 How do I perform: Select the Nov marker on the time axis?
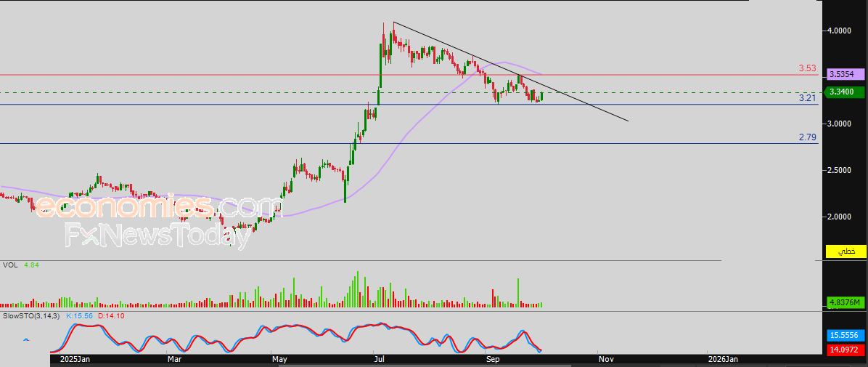[x=606, y=359]
